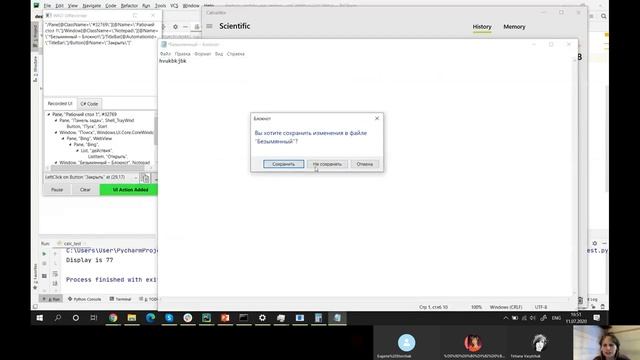Click horizontal scrollbar of recorder tree
640x360 pixels.
point(98,168)
